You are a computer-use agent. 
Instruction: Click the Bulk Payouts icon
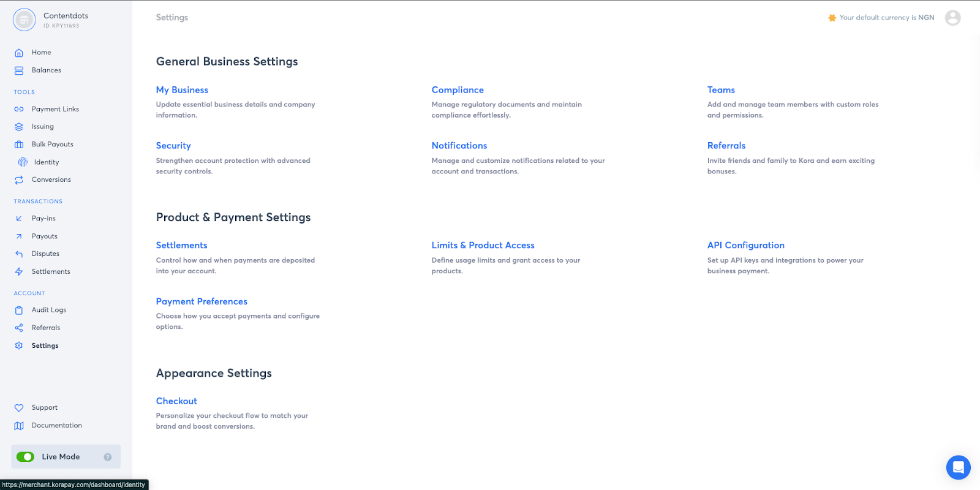coord(19,145)
